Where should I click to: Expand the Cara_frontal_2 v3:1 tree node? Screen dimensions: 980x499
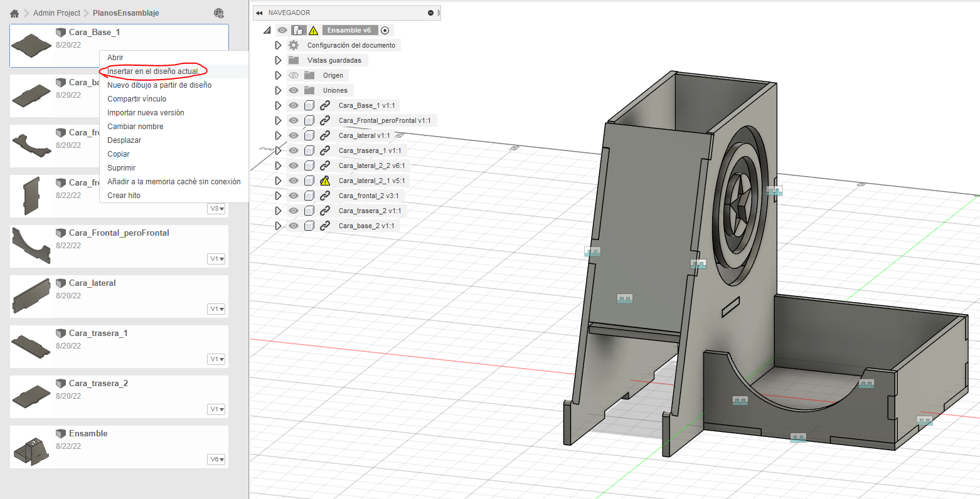(x=278, y=196)
